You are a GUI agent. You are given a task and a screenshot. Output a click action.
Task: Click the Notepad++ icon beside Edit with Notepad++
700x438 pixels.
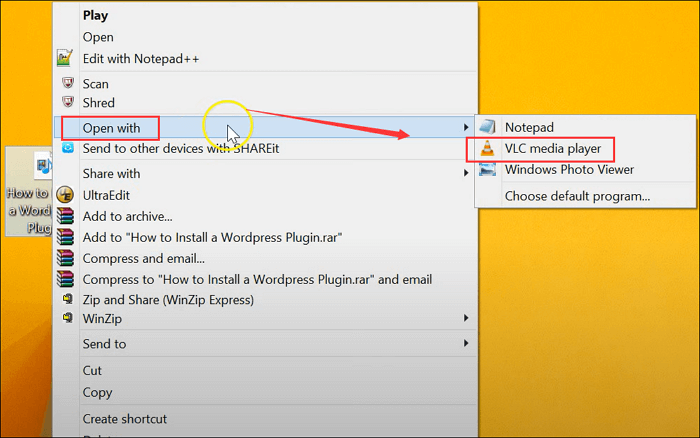tap(65, 58)
